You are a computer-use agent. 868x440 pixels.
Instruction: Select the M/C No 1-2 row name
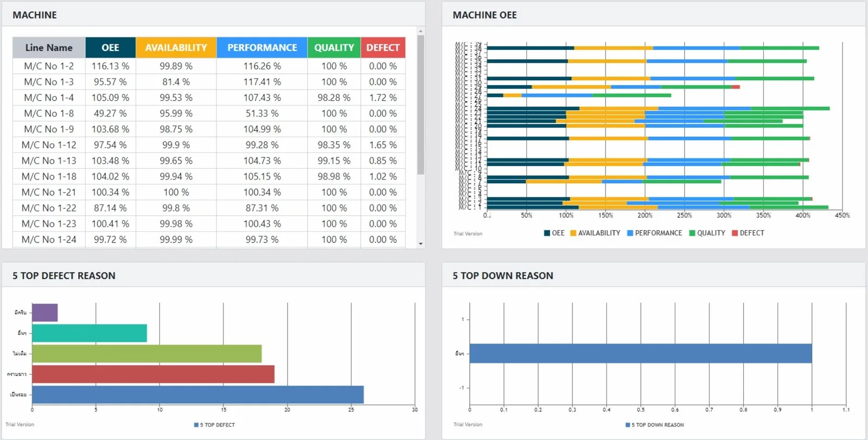click(49, 66)
